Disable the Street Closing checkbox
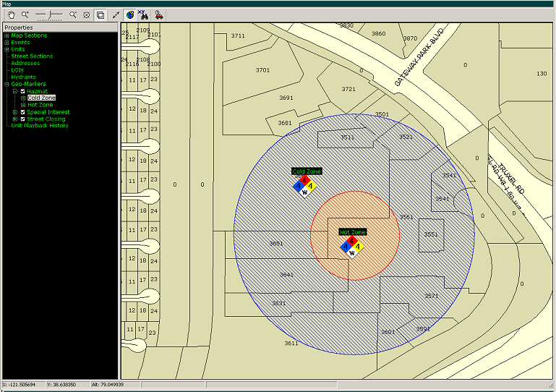Screen dimensions: 556x392 click(22, 119)
